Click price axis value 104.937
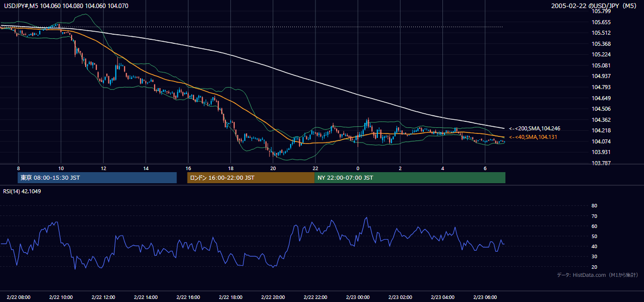 pos(601,76)
